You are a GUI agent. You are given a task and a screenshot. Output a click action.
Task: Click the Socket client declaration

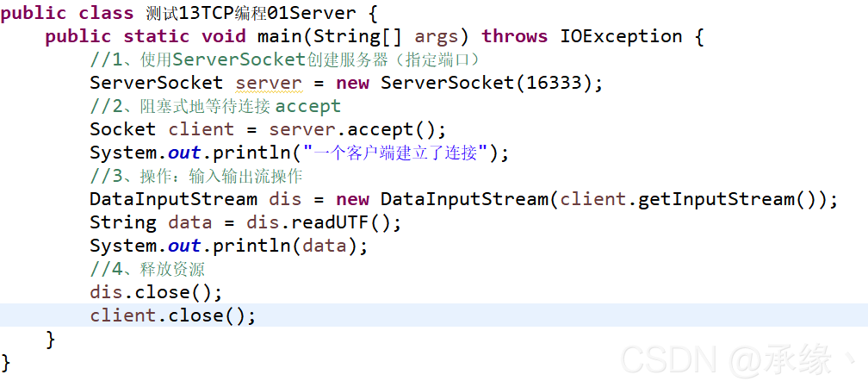click(x=162, y=130)
